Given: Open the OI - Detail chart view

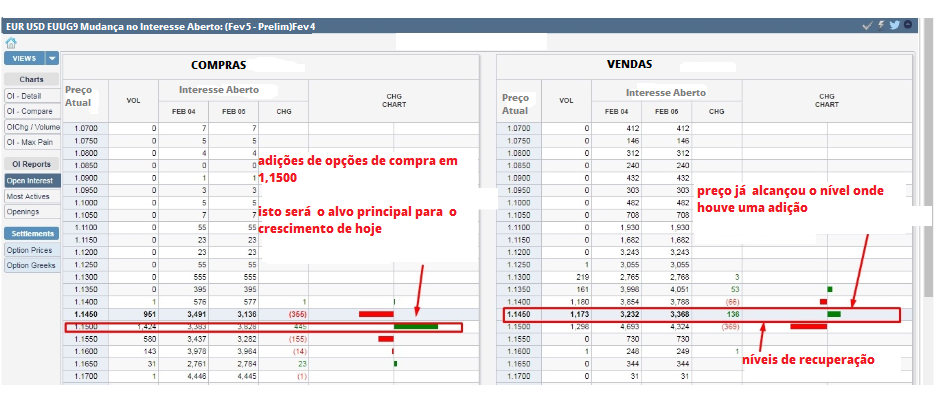Looking at the screenshot, I should 32,96.
